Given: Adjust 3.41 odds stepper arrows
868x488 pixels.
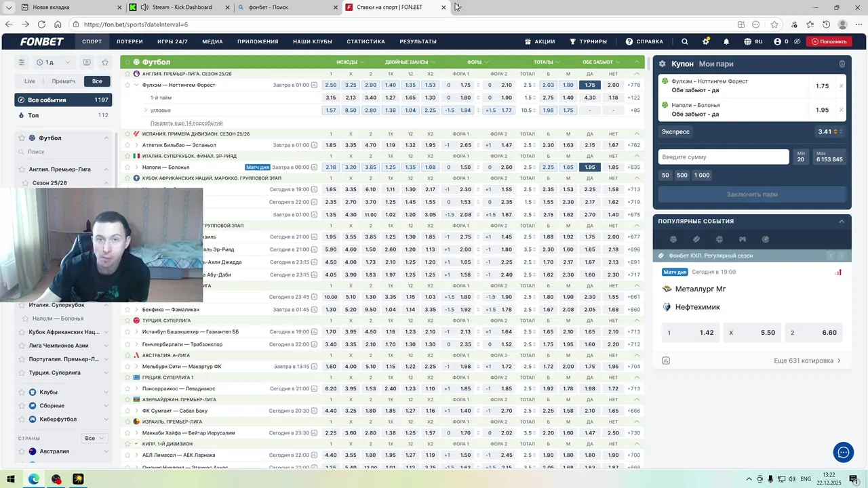Looking at the screenshot, I should [x=837, y=131].
